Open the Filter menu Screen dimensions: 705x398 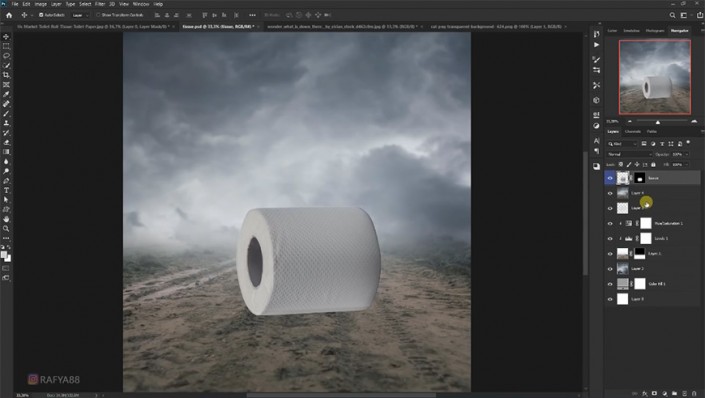tap(100, 4)
